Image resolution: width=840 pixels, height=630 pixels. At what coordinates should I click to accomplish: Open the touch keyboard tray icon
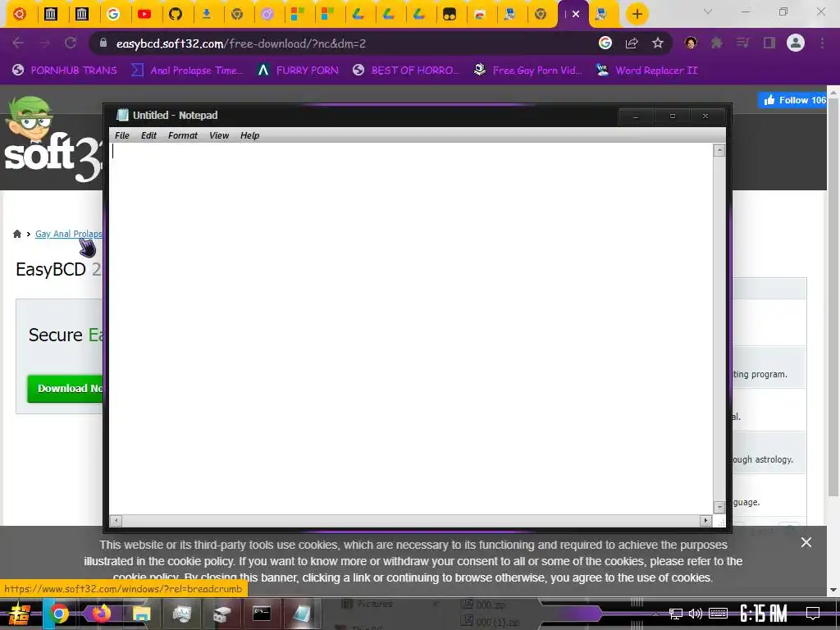[x=718, y=614]
